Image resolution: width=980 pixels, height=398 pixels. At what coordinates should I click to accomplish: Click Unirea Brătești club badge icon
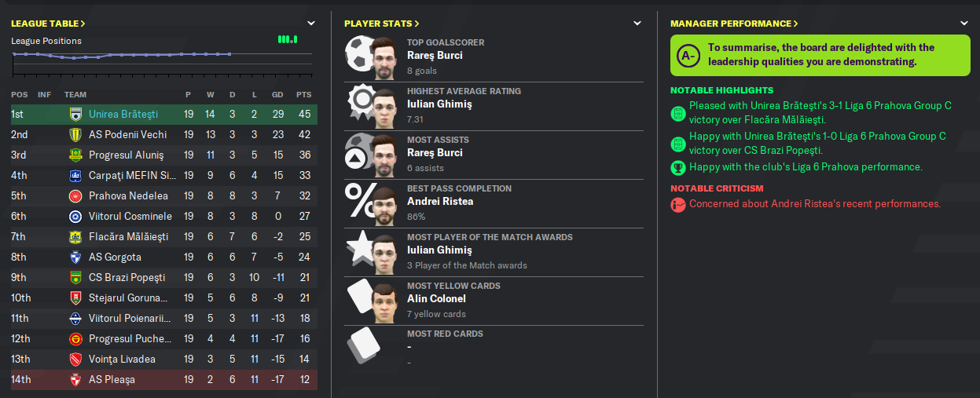[x=75, y=115]
